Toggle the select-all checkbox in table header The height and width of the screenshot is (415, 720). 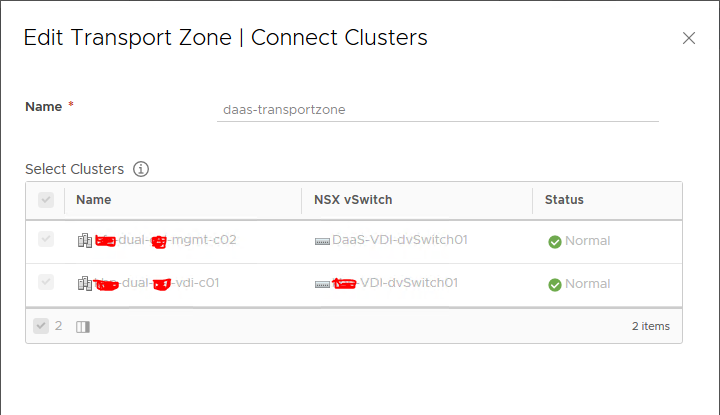coord(46,200)
